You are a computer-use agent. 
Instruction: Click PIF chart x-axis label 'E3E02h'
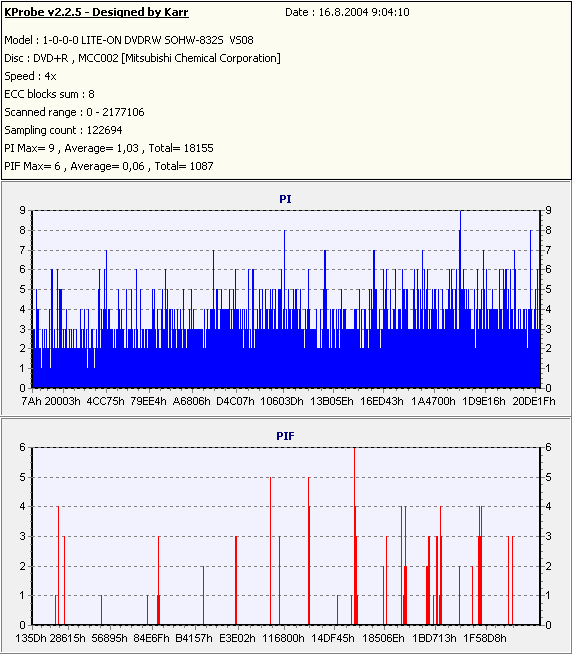pyautogui.click(x=237, y=638)
